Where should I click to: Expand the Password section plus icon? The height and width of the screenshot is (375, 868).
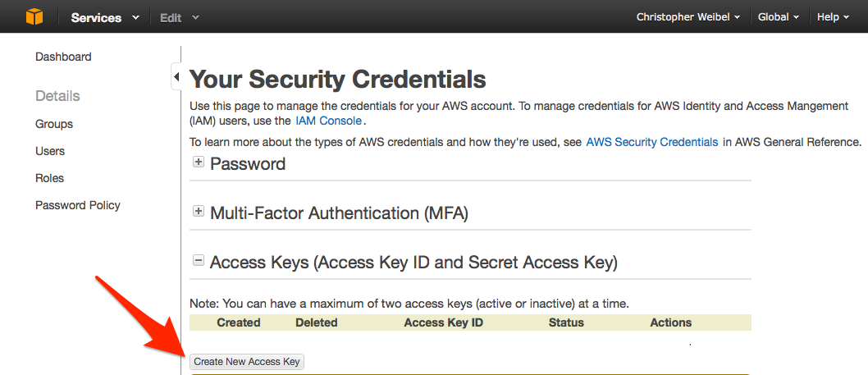pyautogui.click(x=198, y=162)
